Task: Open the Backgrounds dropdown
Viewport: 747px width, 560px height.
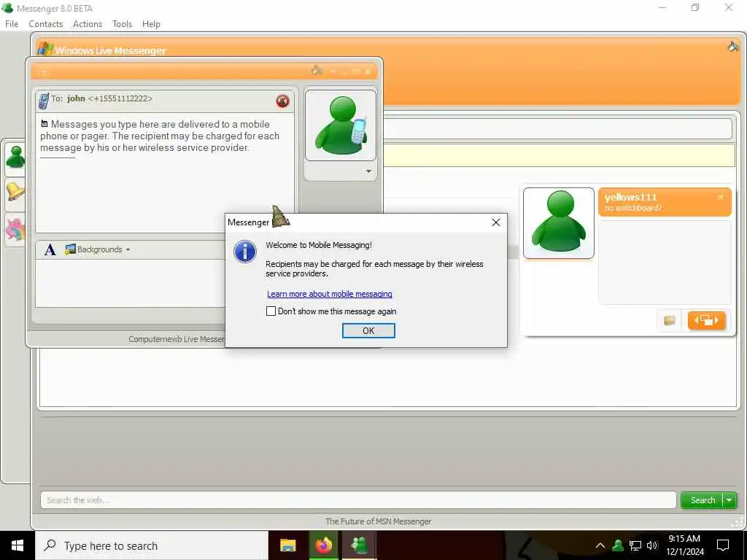Action: 98,249
